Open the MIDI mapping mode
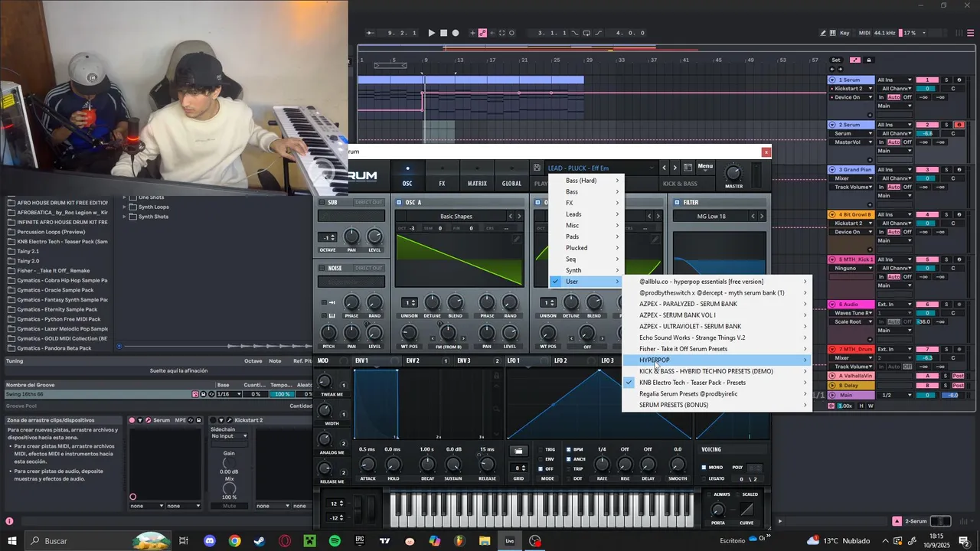Image resolution: width=980 pixels, height=551 pixels. pyautogui.click(x=865, y=33)
